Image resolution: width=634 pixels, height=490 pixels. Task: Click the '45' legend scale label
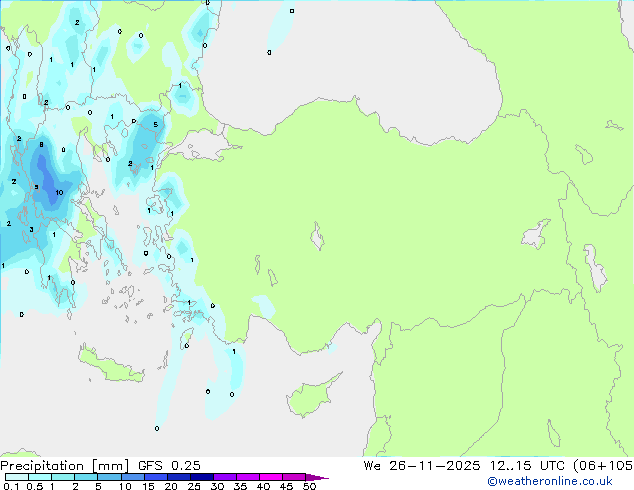click(286, 486)
